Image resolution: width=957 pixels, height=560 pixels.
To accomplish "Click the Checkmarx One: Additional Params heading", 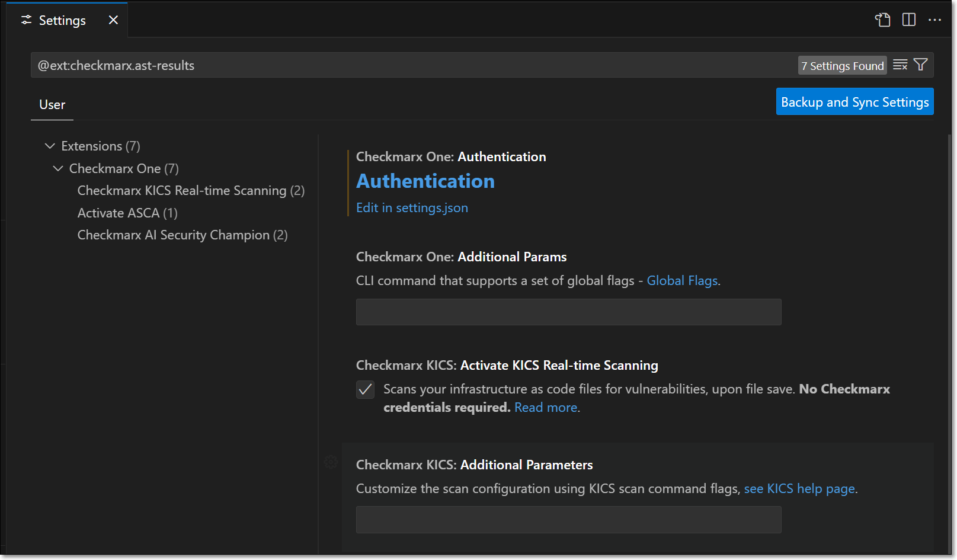I will coord(461,257).
